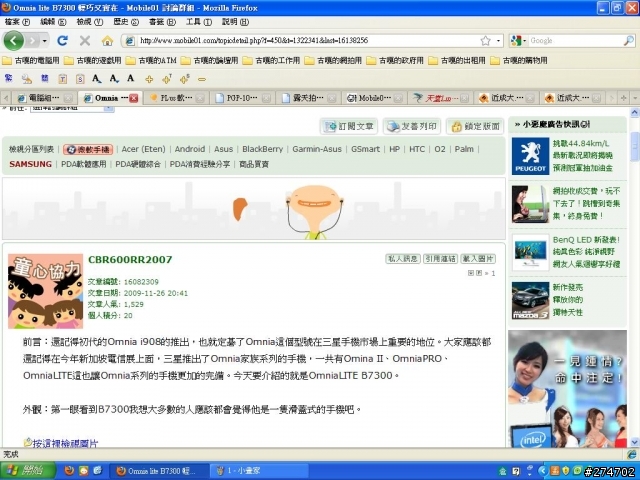Open a new tab with the plus icon

click(623, 98)
